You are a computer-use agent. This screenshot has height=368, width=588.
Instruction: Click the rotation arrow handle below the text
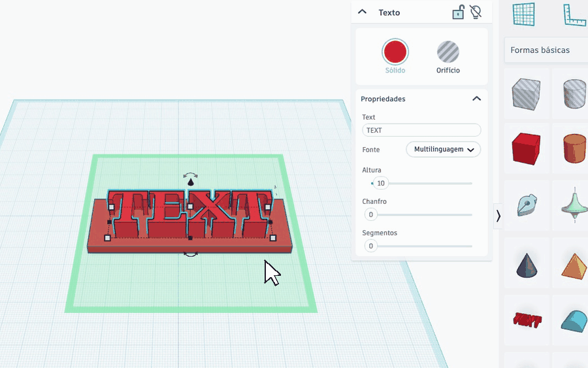coord(191,255)
